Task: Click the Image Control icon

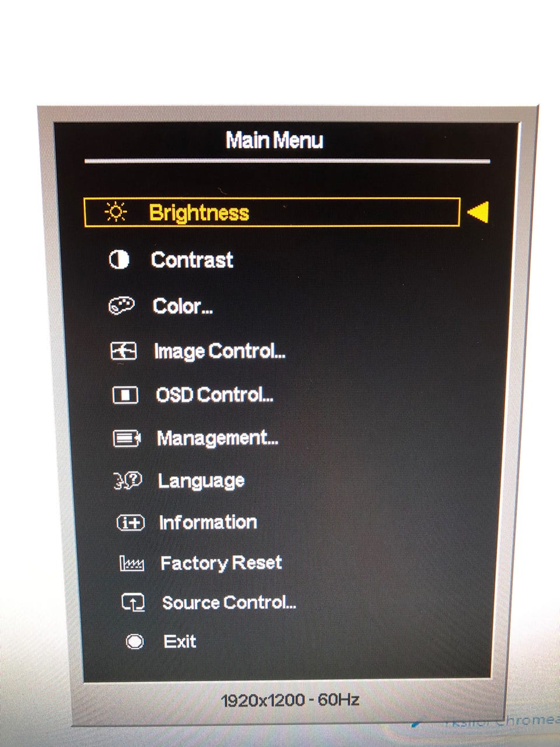Action: (123, 351)
